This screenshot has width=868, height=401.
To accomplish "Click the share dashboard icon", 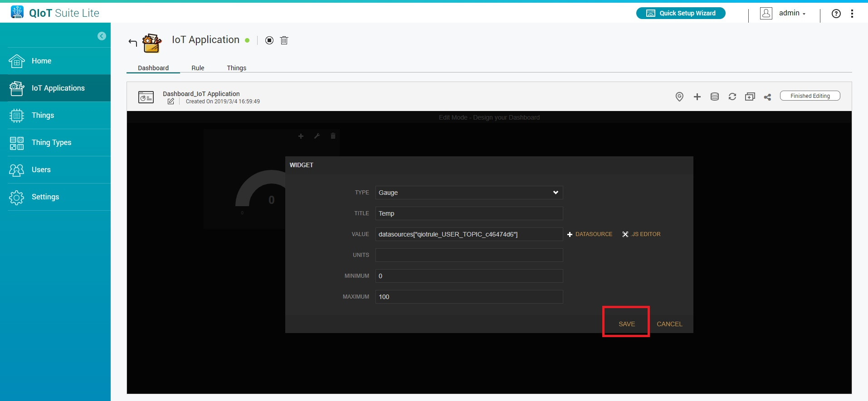I will pos(767,97).
